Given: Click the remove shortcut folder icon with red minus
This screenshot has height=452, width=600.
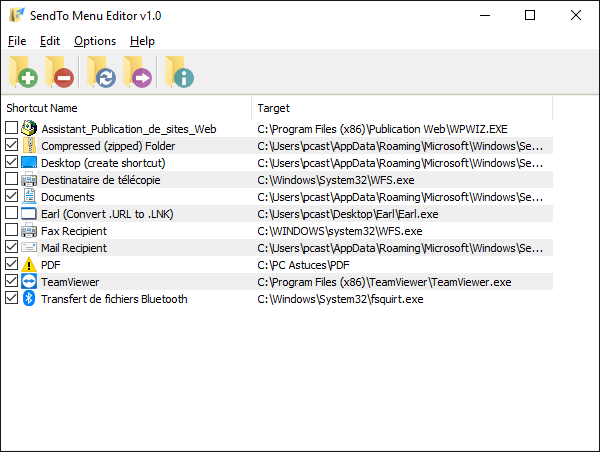Looking at the screenshot, I should [x=59, y=72].
